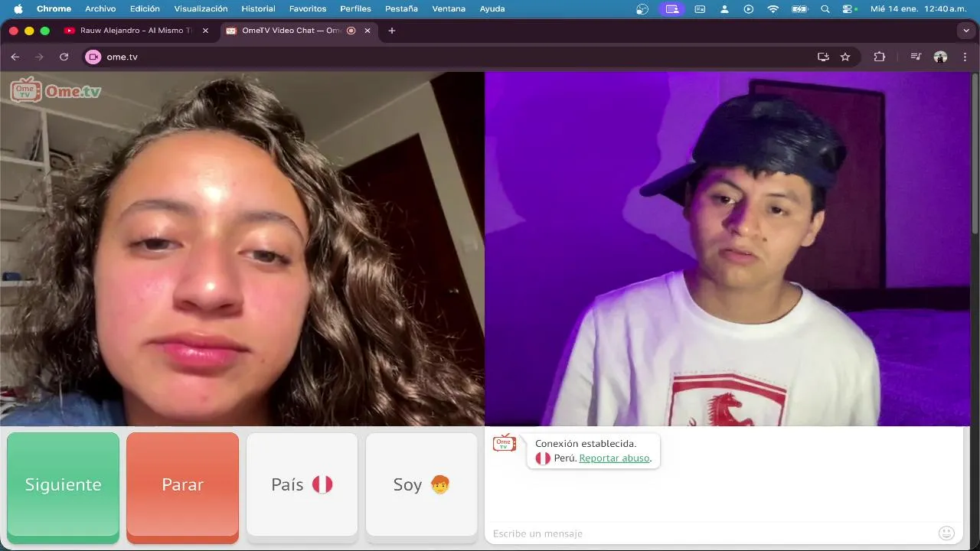Image resolution: width=980 pixels, height=551 pixels.
Task: Click the page vertical scrollbar
Action: coord(975,153)
